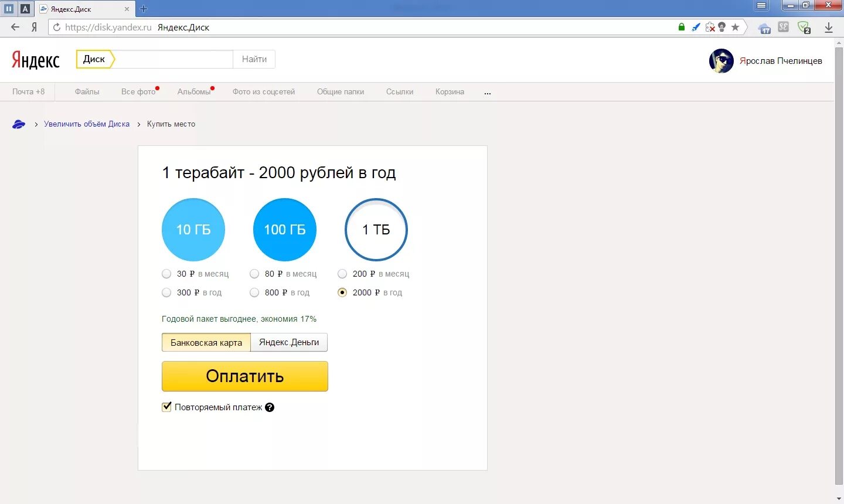Click the back arrow in browser toolbar

(x=15, y=27)
